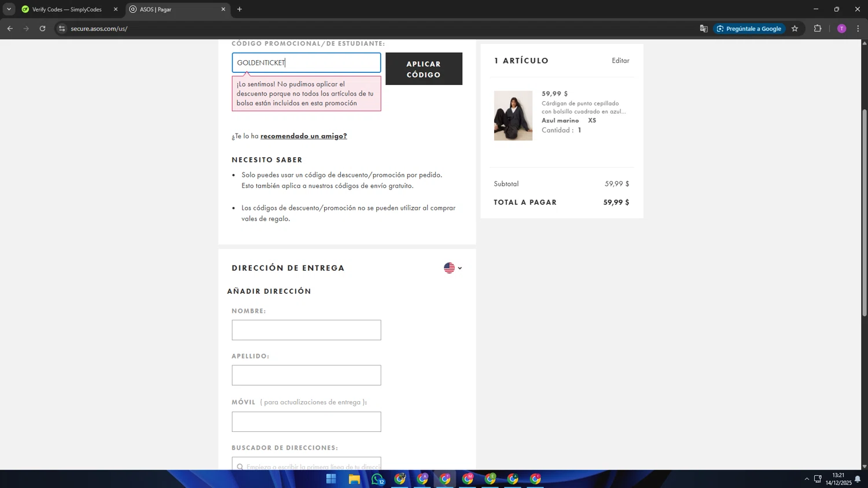Image resolution: width=868 pixels, height=488 pixels.
Task: Click the address bar URL secure.asos.com/us/
Action: pos(99,28)
